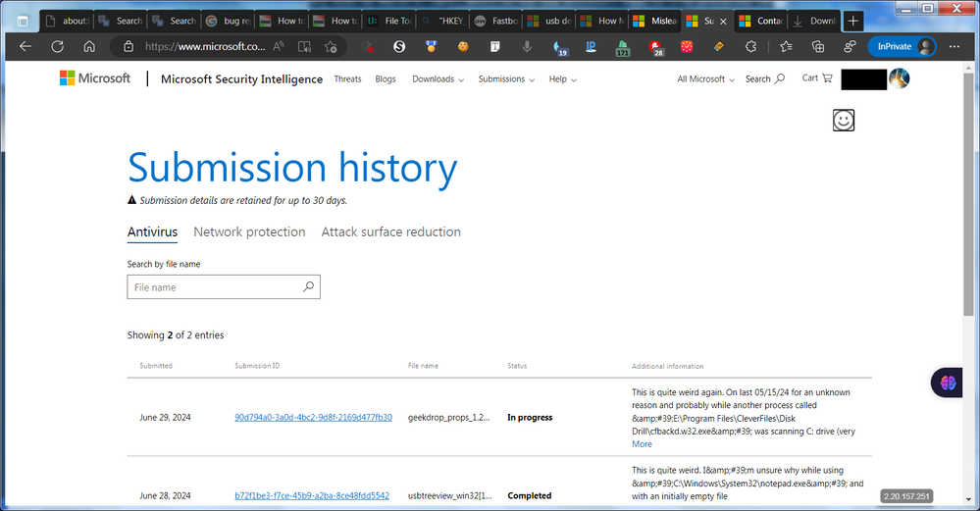Add this page to favorites

pyautogui.click(x=331, y=46)
